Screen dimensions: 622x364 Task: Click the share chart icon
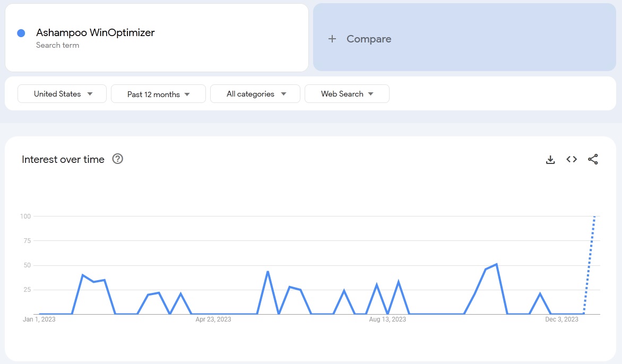point(593,159)
